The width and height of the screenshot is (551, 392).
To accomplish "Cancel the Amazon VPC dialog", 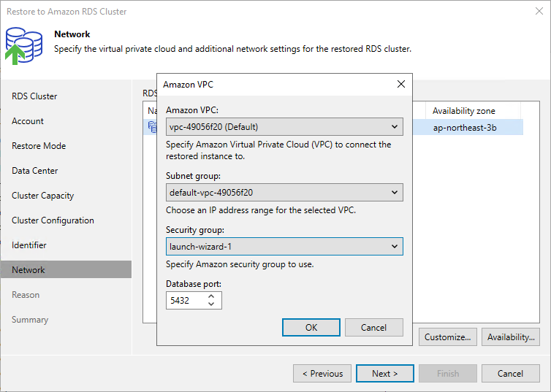I will [373, 328].
